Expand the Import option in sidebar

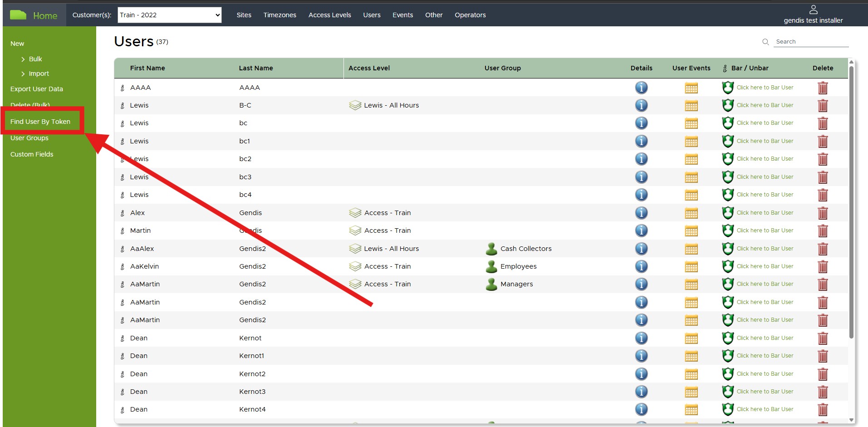39,74
